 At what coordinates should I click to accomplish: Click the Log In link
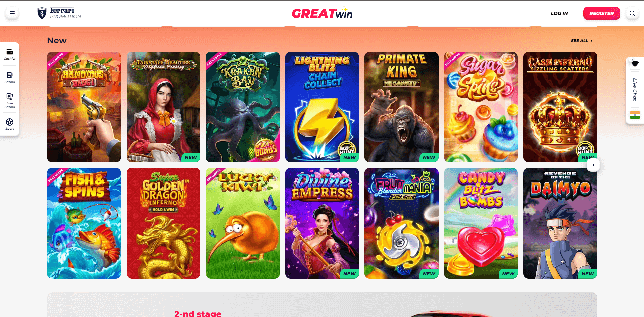click(x=559, y=13)
